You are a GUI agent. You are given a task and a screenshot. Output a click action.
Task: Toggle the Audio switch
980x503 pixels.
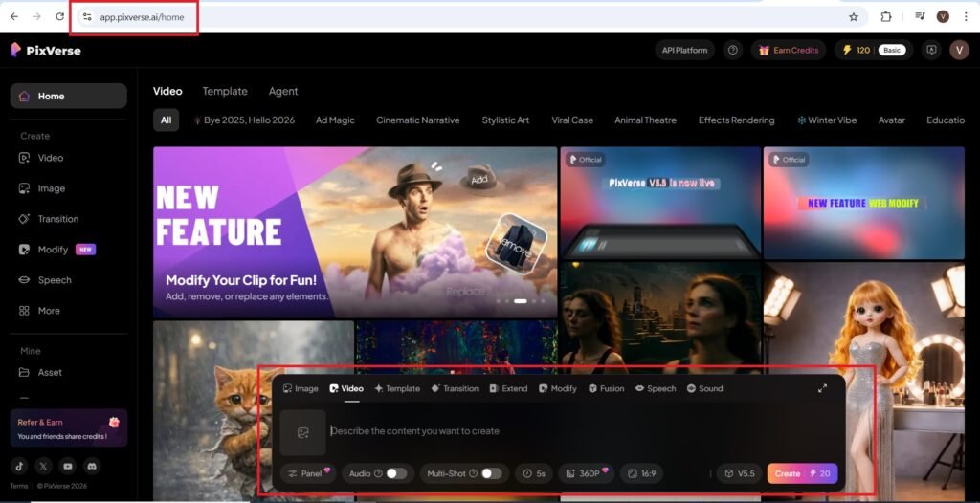[395, 473]
